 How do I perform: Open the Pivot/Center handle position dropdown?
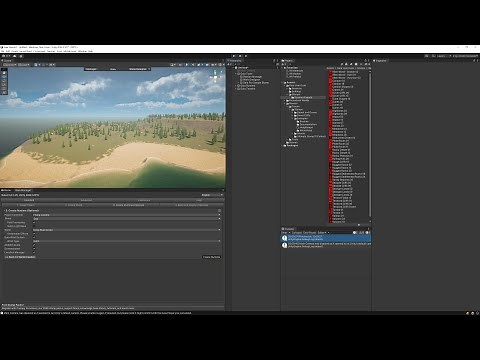(x=9, y=65)
